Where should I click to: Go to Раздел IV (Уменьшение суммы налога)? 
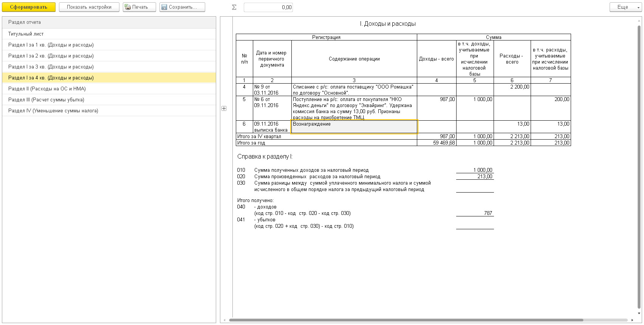[x=53, y=111]
